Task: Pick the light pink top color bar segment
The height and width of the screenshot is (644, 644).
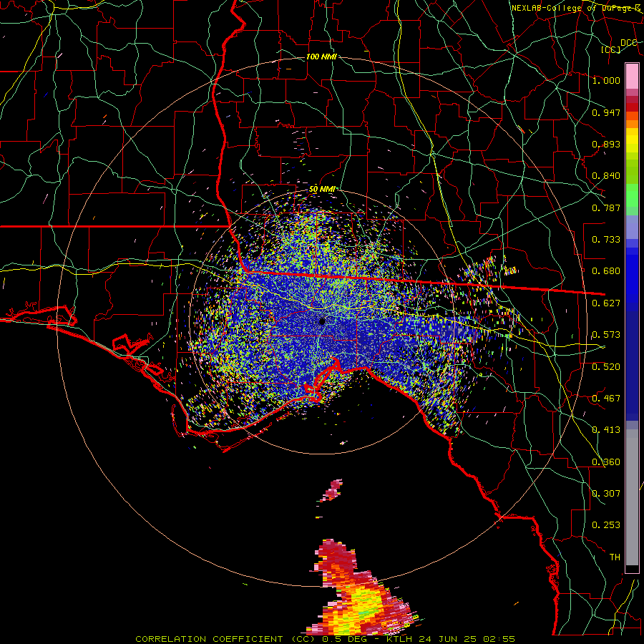Action: click(x=632, y=76)
